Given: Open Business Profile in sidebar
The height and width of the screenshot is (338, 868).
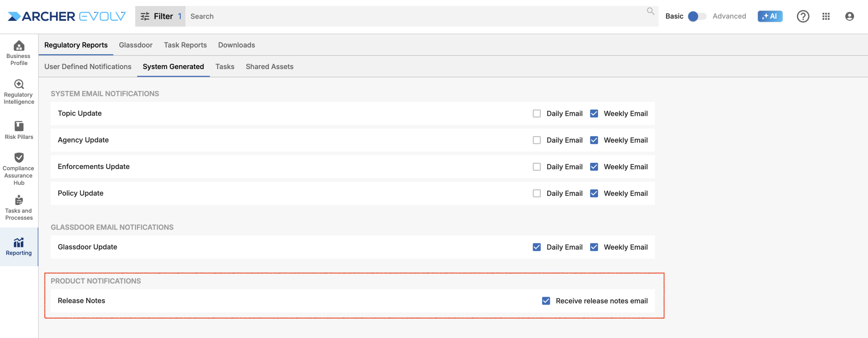Looking at the screenshot, I should [x=19, y=53].
